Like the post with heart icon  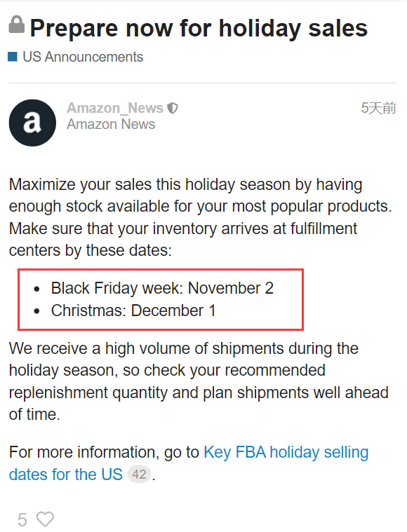pyautogui.click(x=45, y=519)
